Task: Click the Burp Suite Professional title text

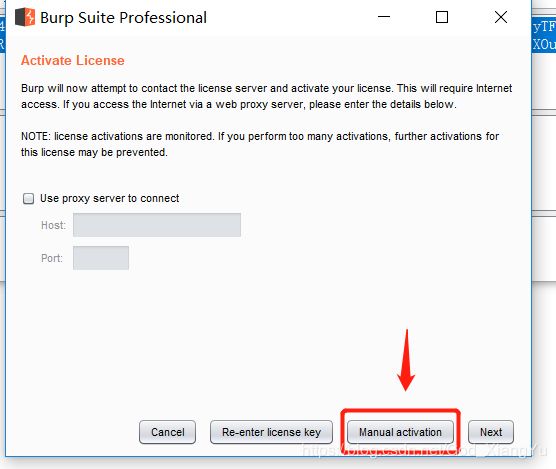Action: 123,17
